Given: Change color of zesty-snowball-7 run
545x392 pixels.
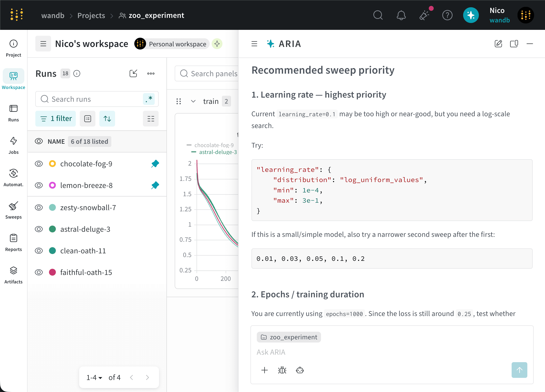Looking at the screenshot, I should 52,208.
